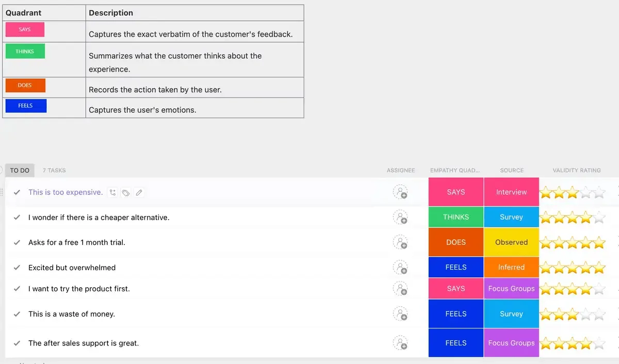The image size is (619, 364).
Task: Sort by the VALIDITY RATING column header
Action: (x=577, y=170)
